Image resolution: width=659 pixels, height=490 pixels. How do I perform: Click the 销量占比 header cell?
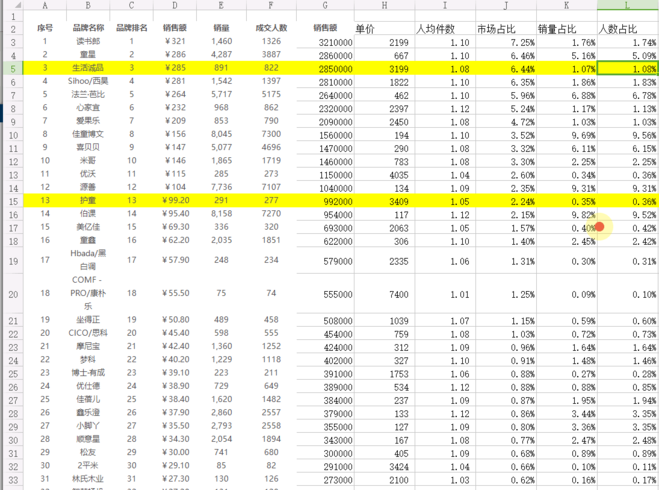pyautogui.click(x=567, y=29)
